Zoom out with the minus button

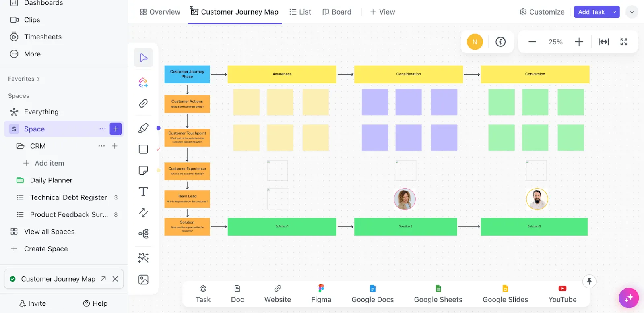532,42
